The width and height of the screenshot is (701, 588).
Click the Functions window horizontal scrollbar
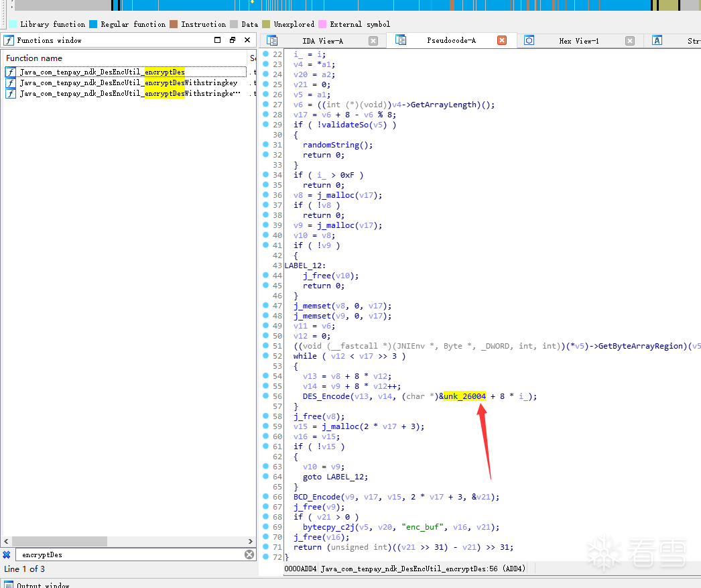tap(128, 541)
